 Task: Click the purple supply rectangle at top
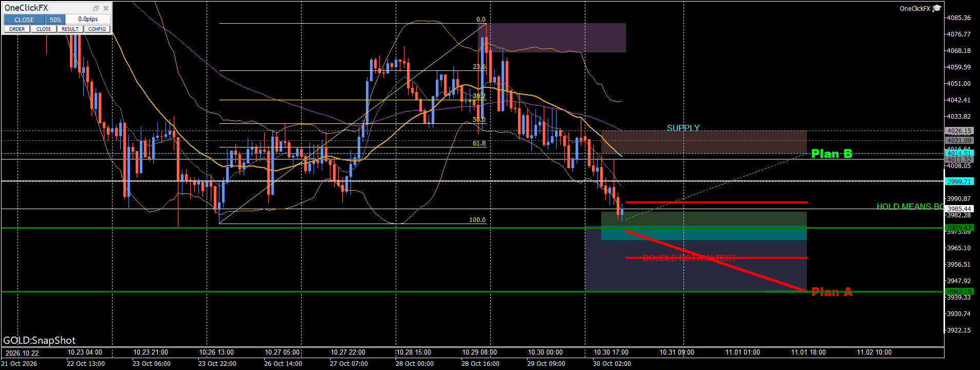tap(552, 38)
